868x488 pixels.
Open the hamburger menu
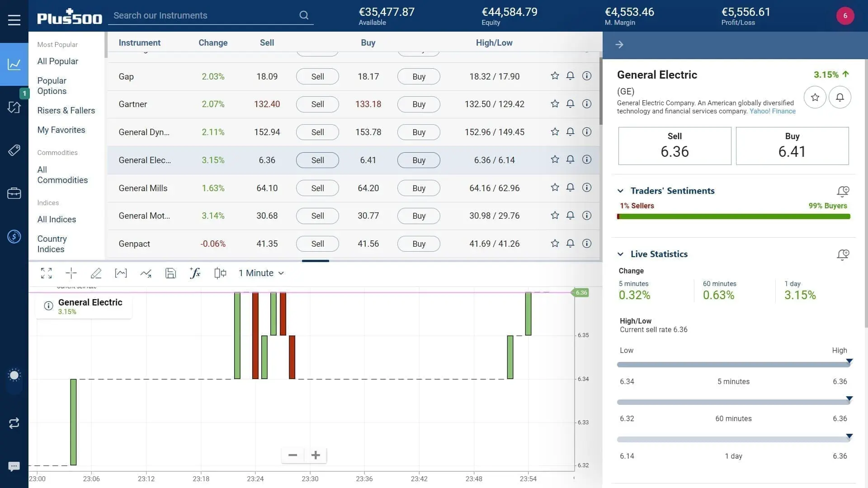click(14, 19)
